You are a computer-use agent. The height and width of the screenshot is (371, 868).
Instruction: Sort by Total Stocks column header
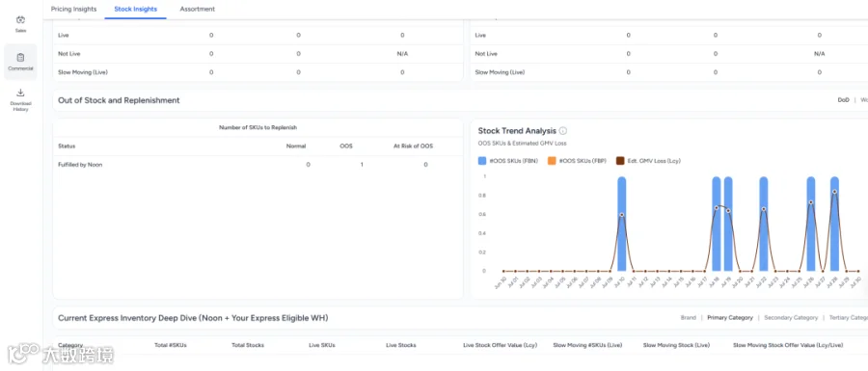[248, 345]
